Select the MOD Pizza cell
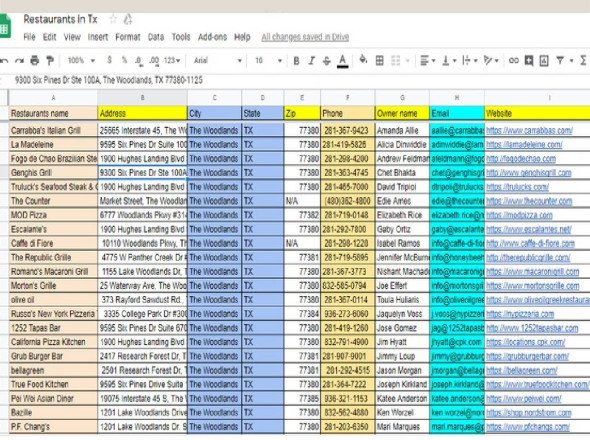Screen dimensions: 590x440 click(53, 215)
